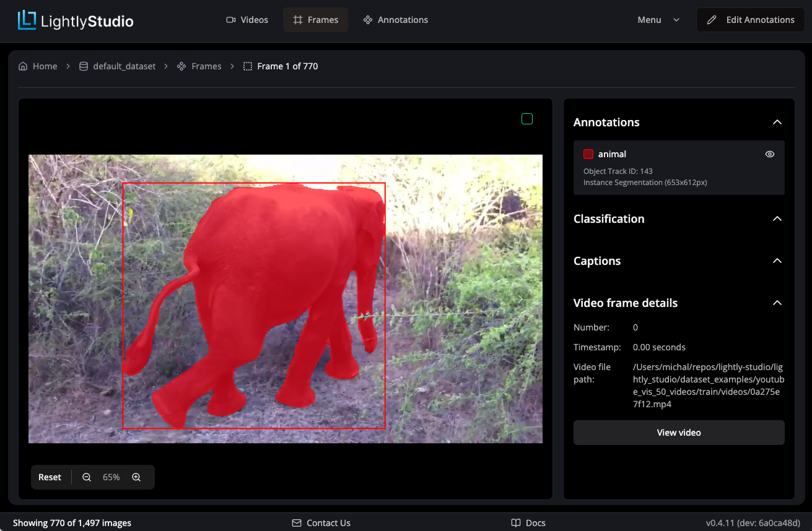This screenshot has width=812, height=531.
Task: Click the red animal color swatch
Action: (588, 154)
